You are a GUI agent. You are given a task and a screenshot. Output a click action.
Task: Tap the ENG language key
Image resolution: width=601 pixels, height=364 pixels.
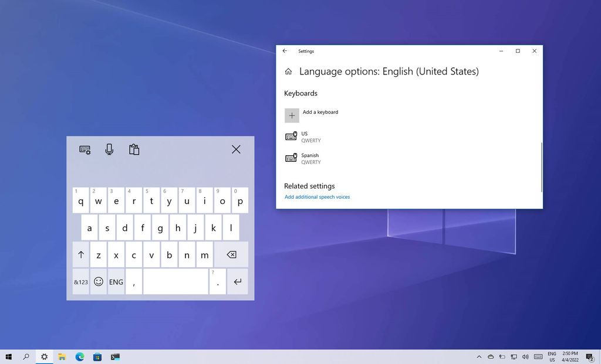tap(116, 282)
